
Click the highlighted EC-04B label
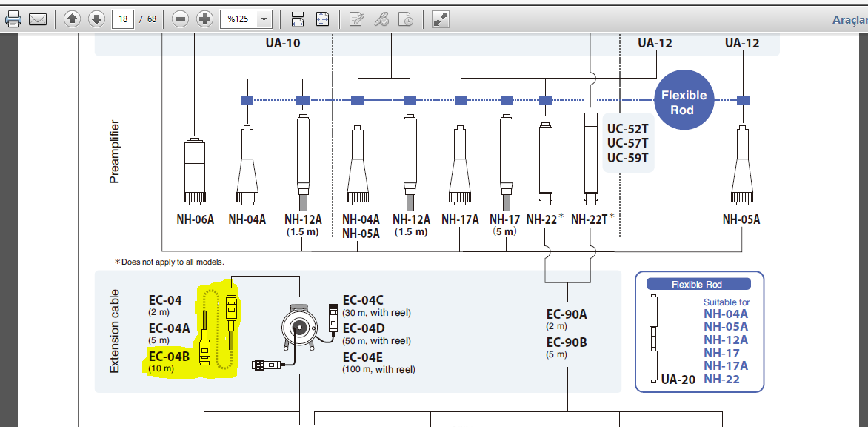(170, 357)
